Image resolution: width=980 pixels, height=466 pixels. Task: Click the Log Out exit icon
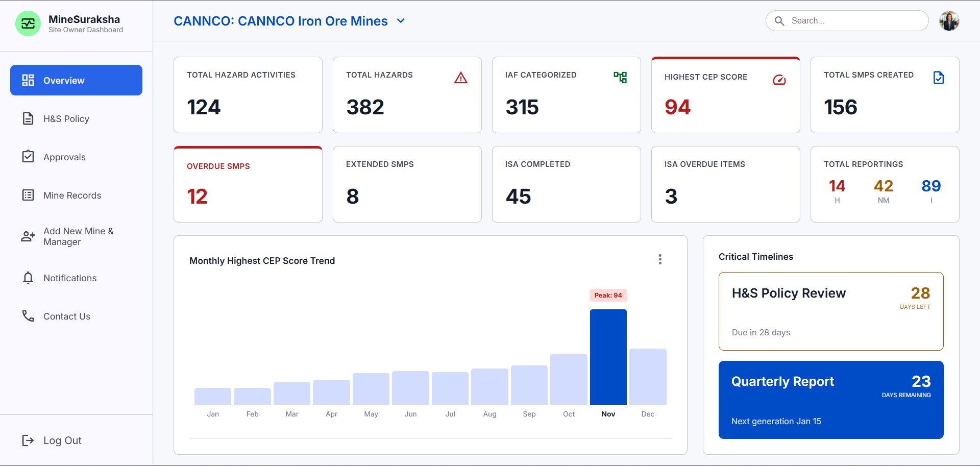[x=28, y=440]
